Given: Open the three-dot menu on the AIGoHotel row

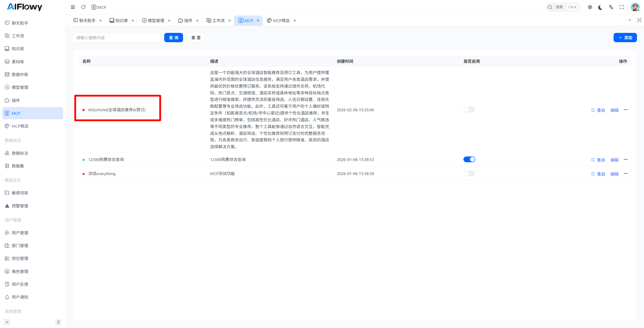Looking at the screenshot, I should tap(626, 110).
